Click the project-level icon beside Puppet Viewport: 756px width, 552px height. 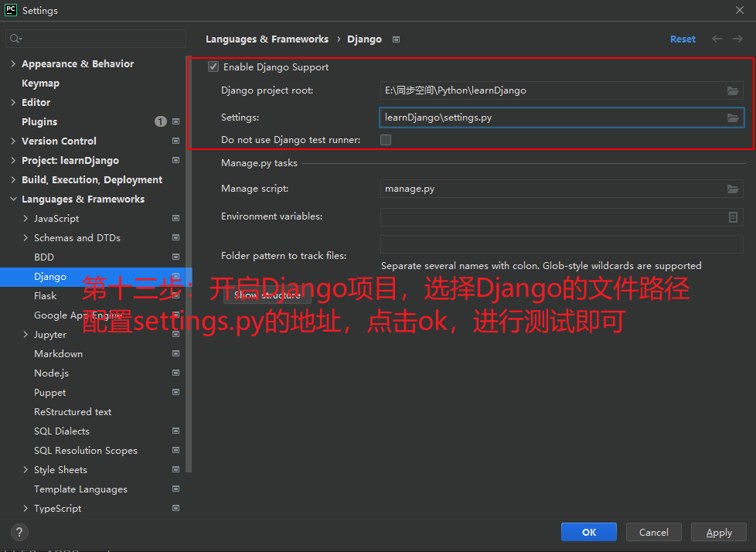pyautogui.click(x=176, y=392)
